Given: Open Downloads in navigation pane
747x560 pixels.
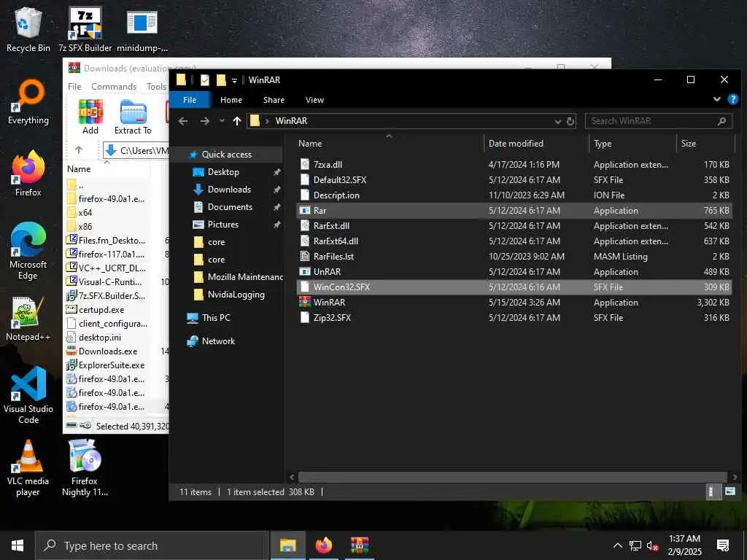Looking at the screenshot, I should pos(229,190).
